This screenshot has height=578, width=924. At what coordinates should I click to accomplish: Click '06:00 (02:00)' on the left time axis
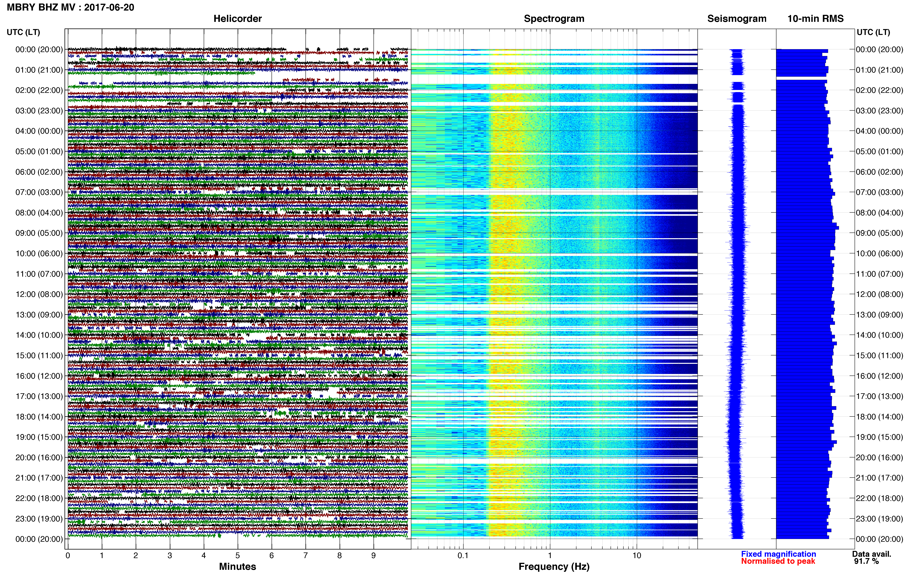39,172
